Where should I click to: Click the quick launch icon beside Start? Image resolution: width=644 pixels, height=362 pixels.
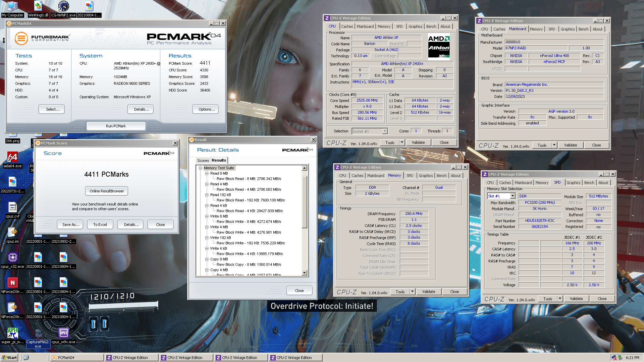26,358
